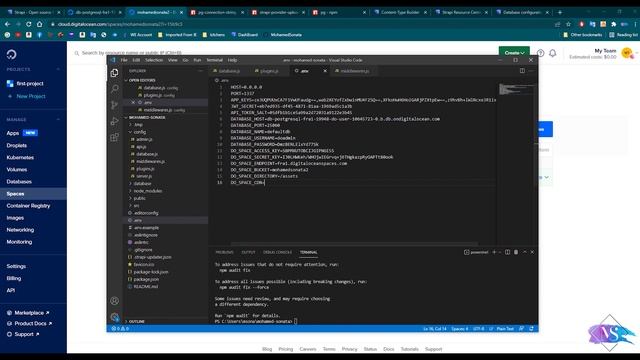
Task: Open Billing in DigitalOcean sidebar
Action: pyautogui.click(x=14, y=278)
